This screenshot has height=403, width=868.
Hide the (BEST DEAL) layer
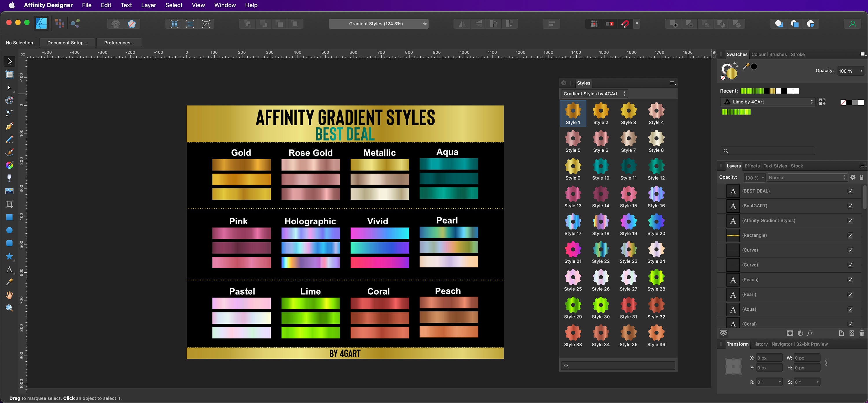pyautogui.click(x=850, y=191)
